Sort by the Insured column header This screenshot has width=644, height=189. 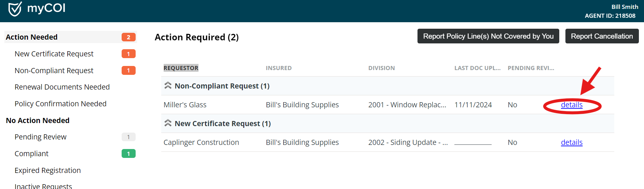tap(279, 68)
